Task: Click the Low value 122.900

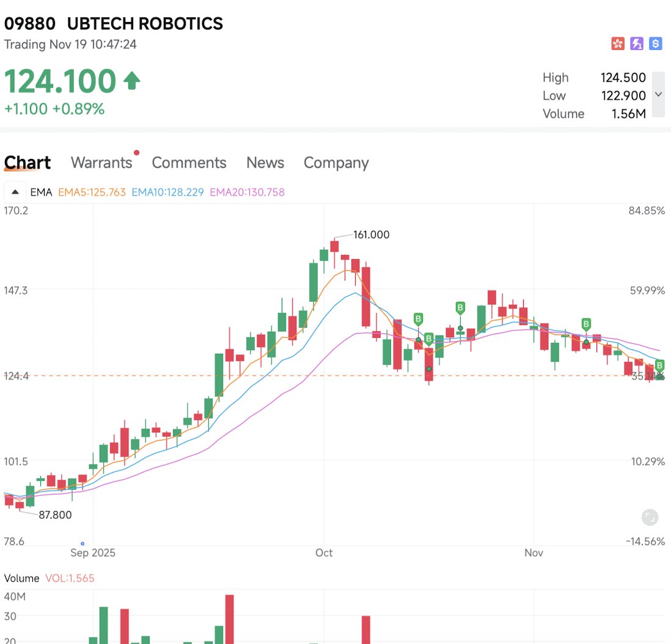Action: point(623,95)
